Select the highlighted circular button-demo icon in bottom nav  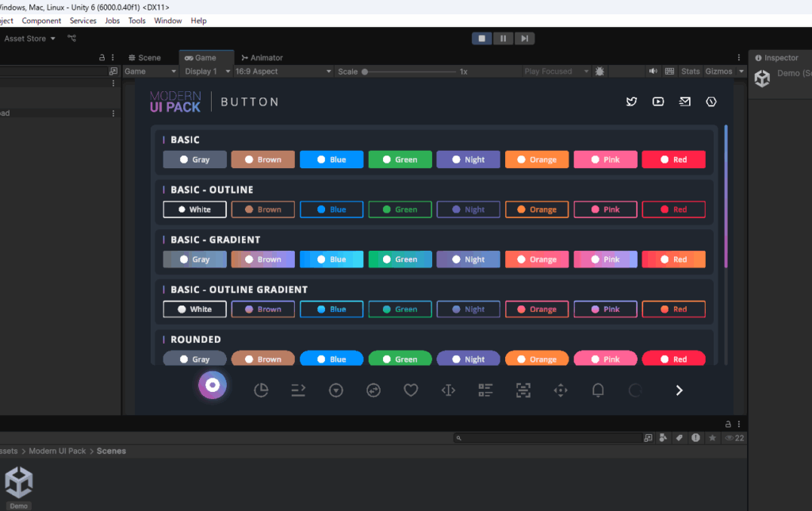click(x=213, y=385)
